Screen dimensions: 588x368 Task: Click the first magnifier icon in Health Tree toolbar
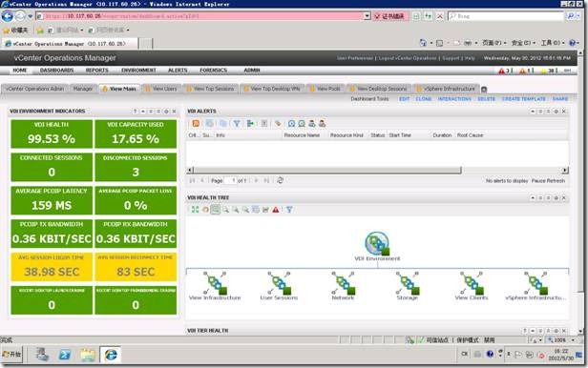coord(225,210)
